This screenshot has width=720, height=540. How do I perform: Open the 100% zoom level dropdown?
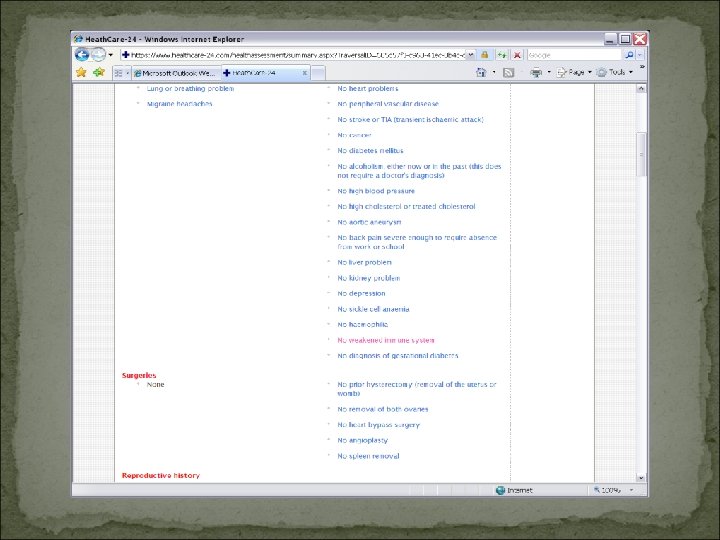[x=631, y=490]
